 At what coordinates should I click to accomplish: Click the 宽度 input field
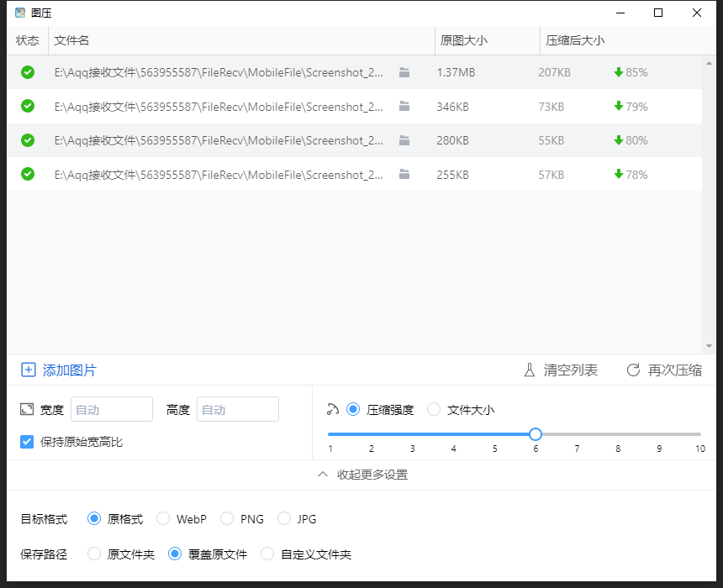pyautogui.click(x=112, y=410)
